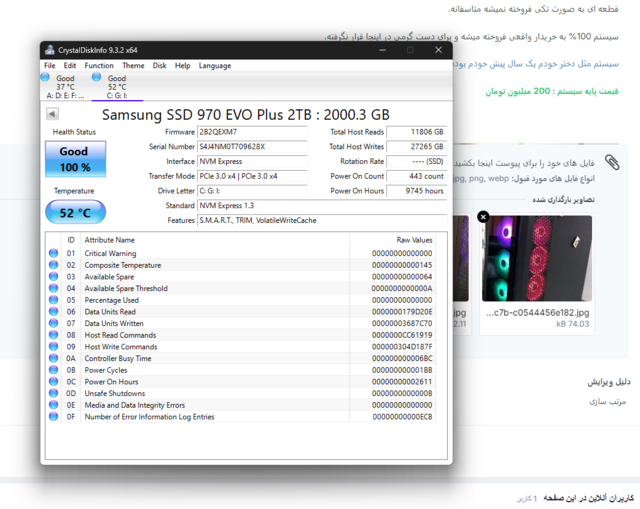The image size is (640, 509).
Task: Click raw value 0000003687C70
Action: tap(402, 323)
